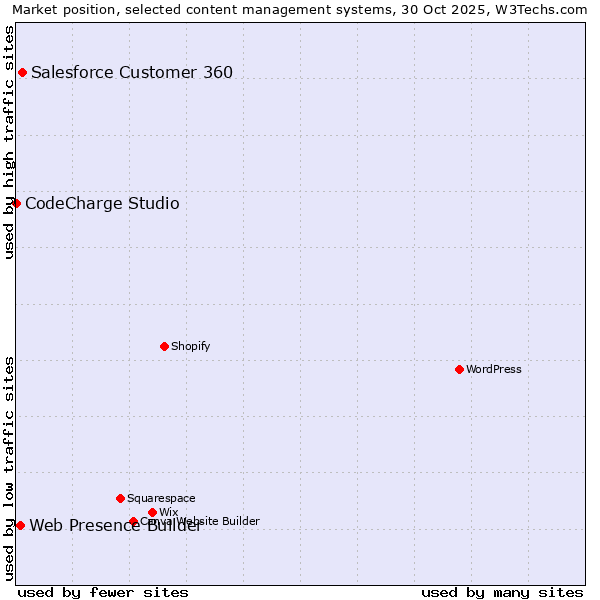The height and width of the screenshot is (600, 600).
Task: Click the Salesforce Customer 360 red marker
Action: tap(22, 72)
